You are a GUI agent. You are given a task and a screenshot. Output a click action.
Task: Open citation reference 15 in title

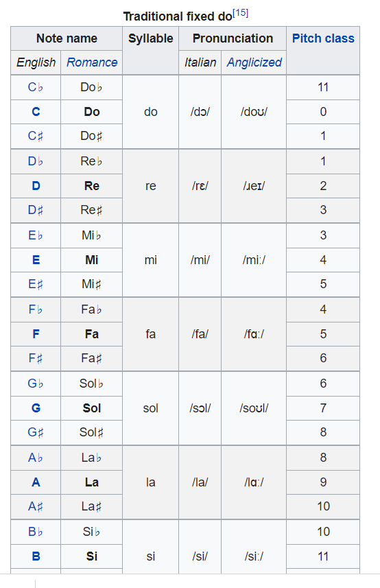(240, 13)
